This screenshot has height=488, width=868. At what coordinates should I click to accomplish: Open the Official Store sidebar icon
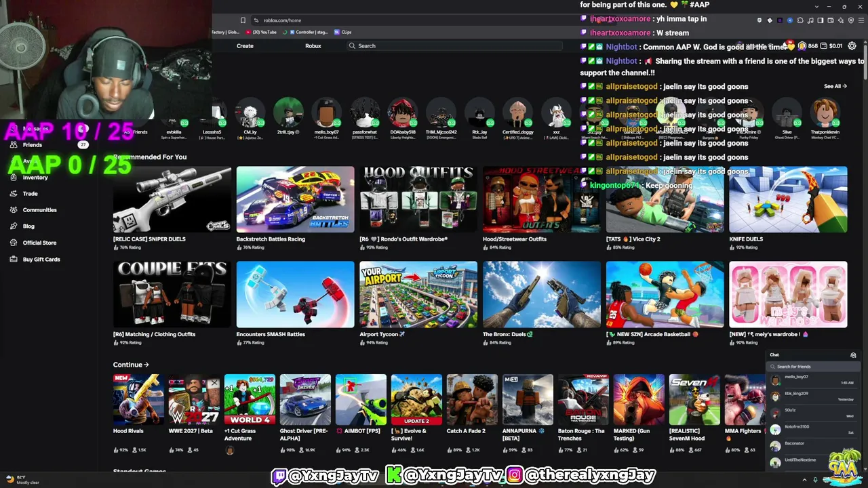point(14,243)
